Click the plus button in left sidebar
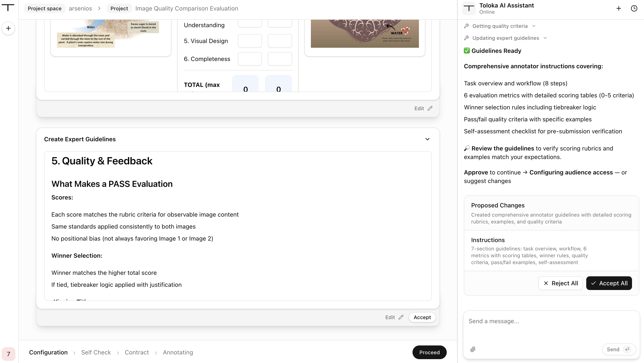This screenshot has height=363, width=644. [8, 28]
